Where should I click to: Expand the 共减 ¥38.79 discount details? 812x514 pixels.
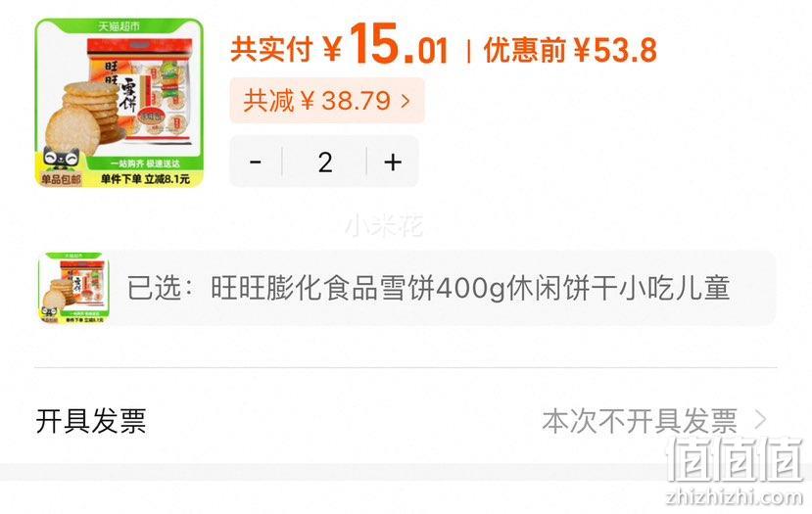(x=327, y=101)
